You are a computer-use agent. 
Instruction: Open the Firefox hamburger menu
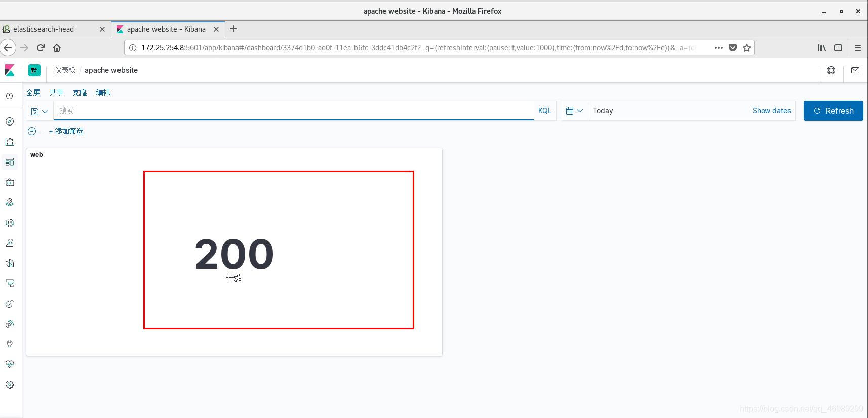858,48
